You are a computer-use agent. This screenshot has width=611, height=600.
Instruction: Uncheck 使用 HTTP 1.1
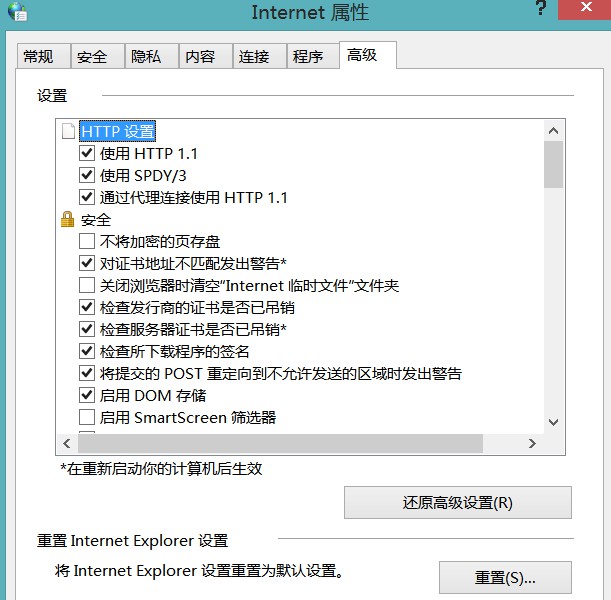tap(87, 153)
